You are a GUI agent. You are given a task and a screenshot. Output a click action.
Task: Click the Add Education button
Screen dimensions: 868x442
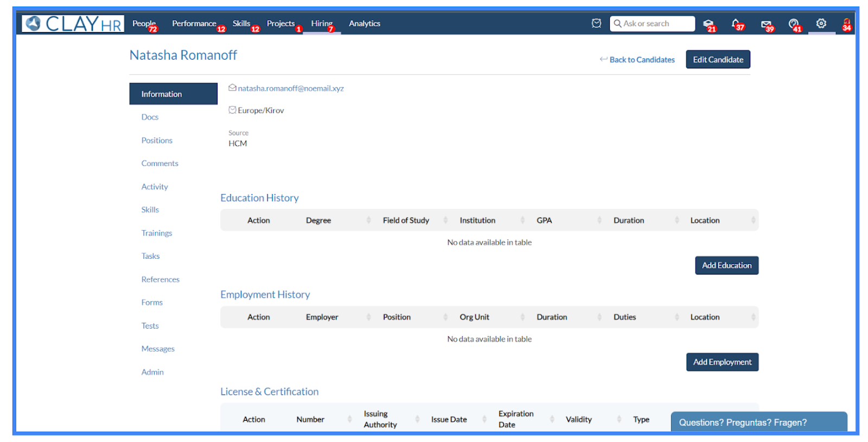726,265
